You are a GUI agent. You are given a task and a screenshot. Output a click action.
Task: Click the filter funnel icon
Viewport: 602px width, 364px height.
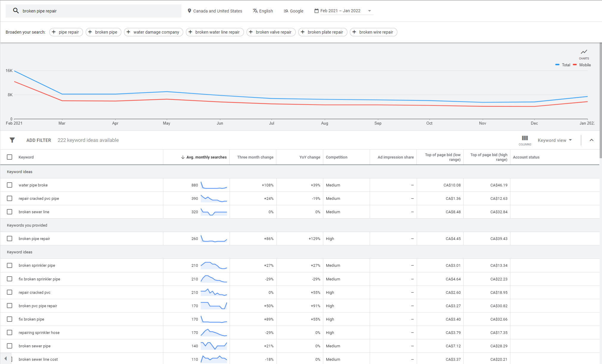[12, 140]
